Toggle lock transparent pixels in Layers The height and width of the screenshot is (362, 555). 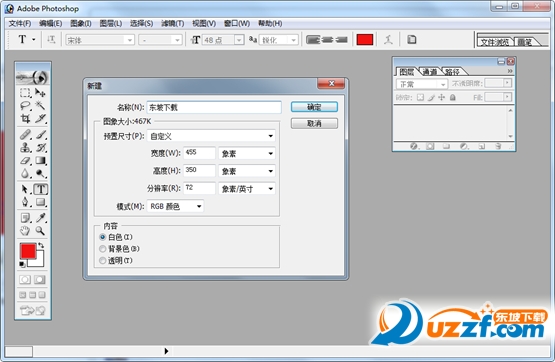click(420, 97)
